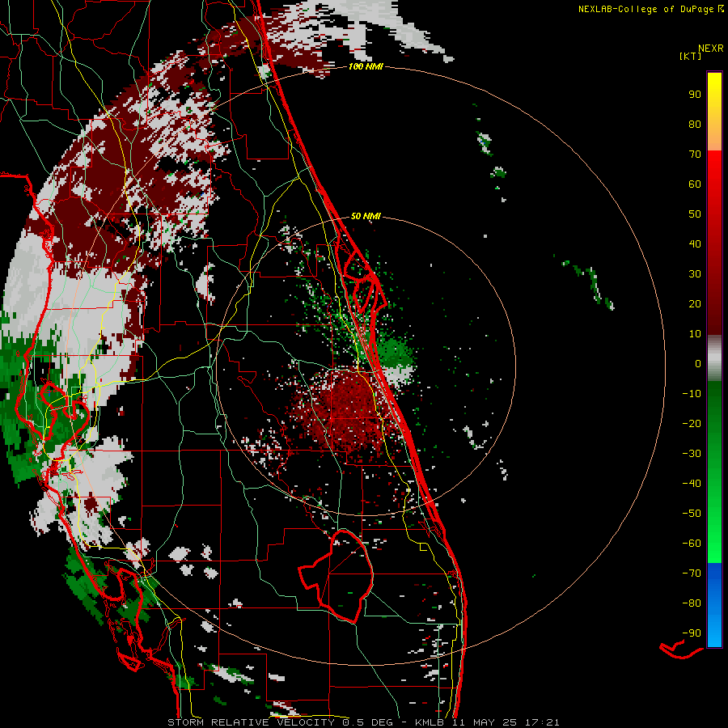Click the 70 value on velocity scale
728x728 pixels.
tap(695, 154)
